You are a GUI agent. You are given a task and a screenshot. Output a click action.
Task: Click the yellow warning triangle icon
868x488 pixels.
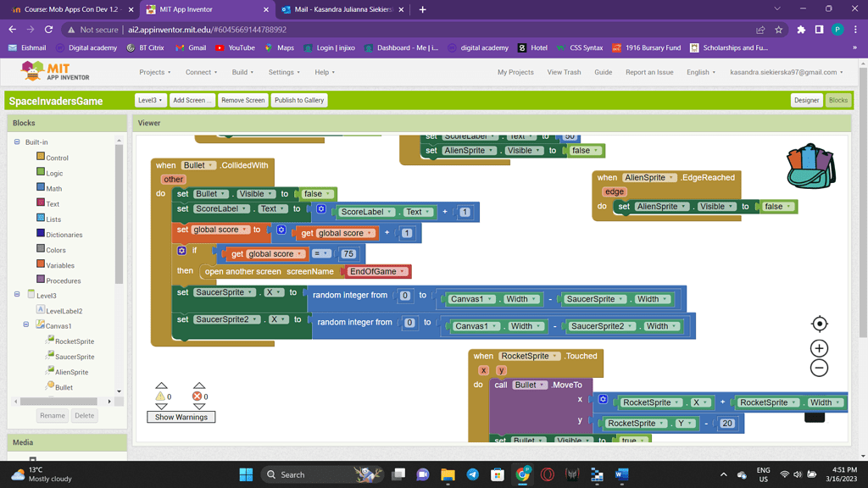160,396
